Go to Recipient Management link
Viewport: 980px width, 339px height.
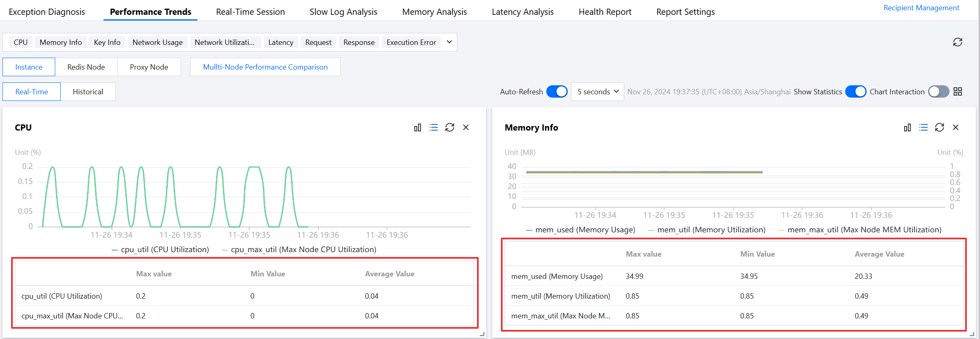pyautogui.click(x=921, y=8)
